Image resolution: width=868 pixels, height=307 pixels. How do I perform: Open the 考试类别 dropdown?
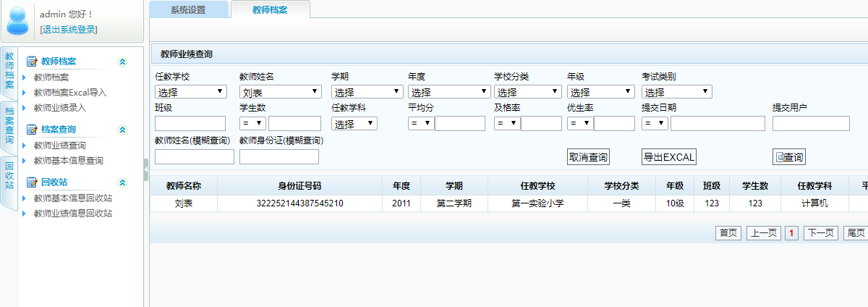point(676,92)
